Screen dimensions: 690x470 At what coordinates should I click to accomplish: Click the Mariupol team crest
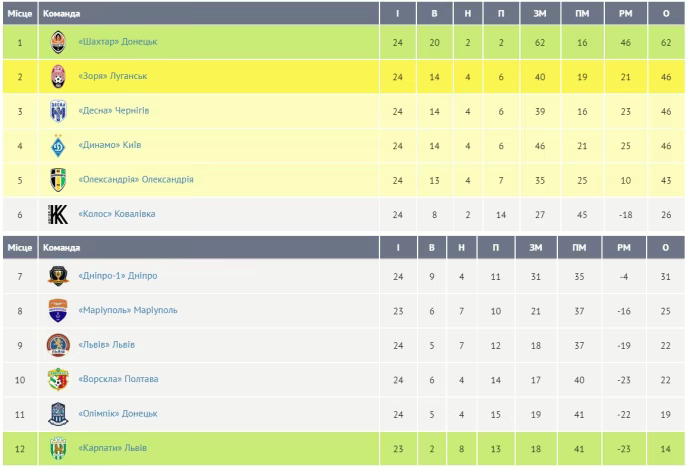point(58,310)
